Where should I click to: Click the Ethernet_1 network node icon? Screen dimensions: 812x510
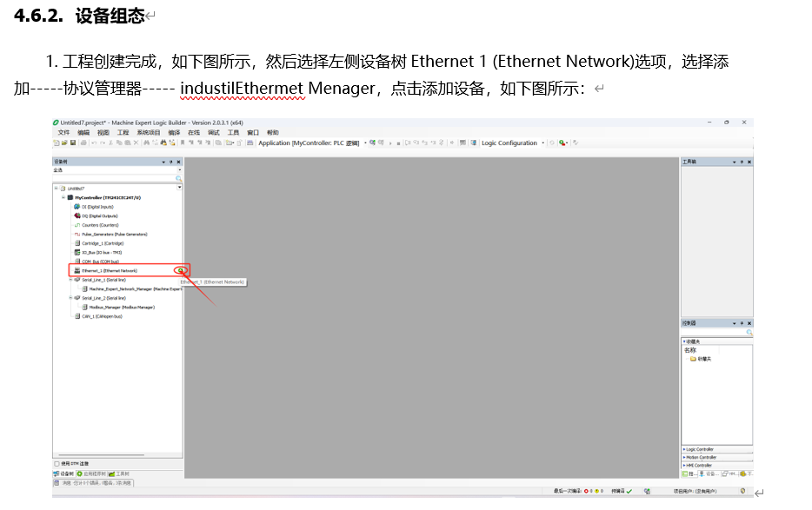point(77,270)
